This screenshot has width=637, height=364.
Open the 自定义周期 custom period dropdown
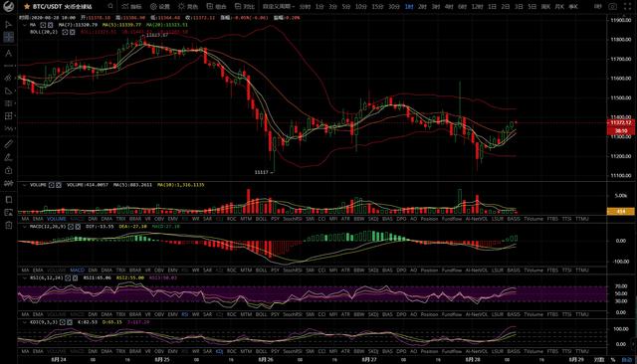coord(279,7)
